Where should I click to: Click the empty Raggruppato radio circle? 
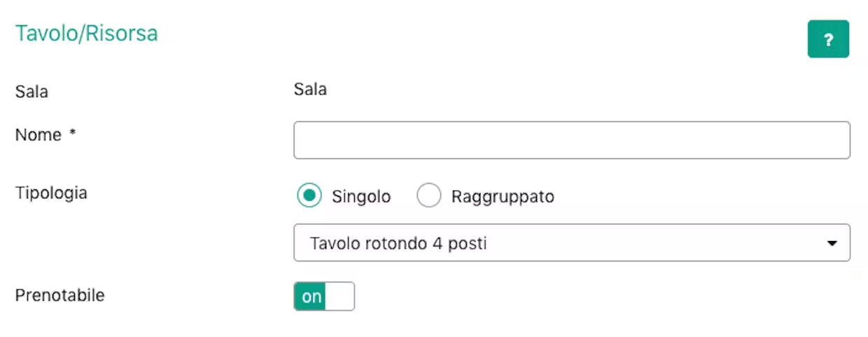click(x=428, y=196)
